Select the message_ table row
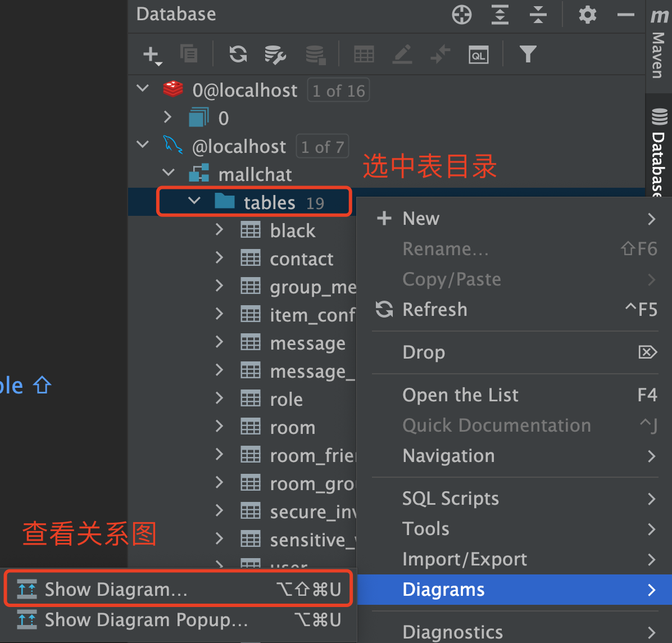Screen dimensions: 672x643 click(242, 370)
